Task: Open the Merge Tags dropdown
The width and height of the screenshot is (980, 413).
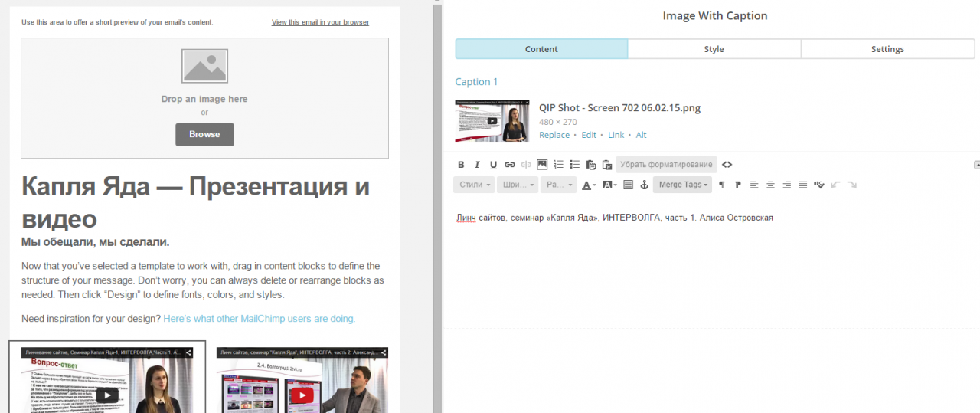Action: pyautogui.click(x=683, y=185)
